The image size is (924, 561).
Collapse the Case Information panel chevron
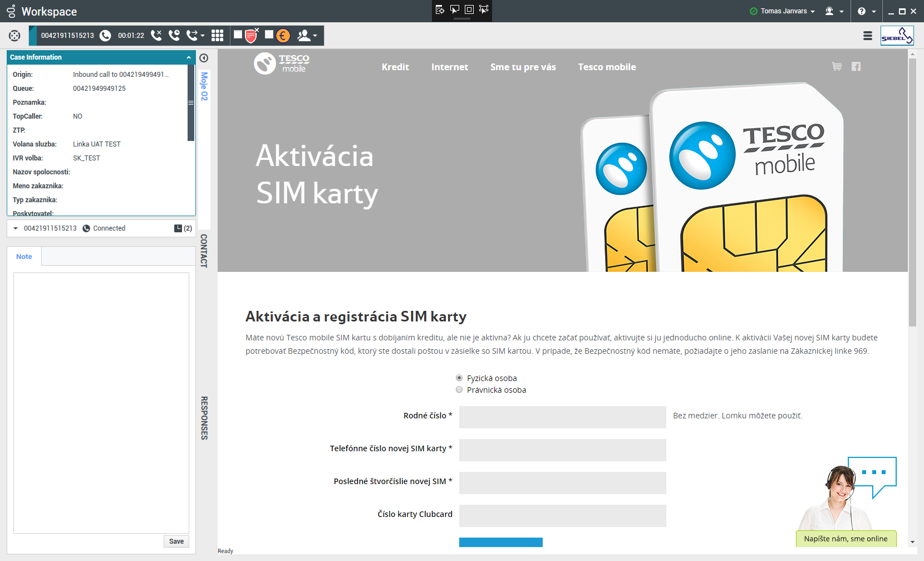(189, 57)
